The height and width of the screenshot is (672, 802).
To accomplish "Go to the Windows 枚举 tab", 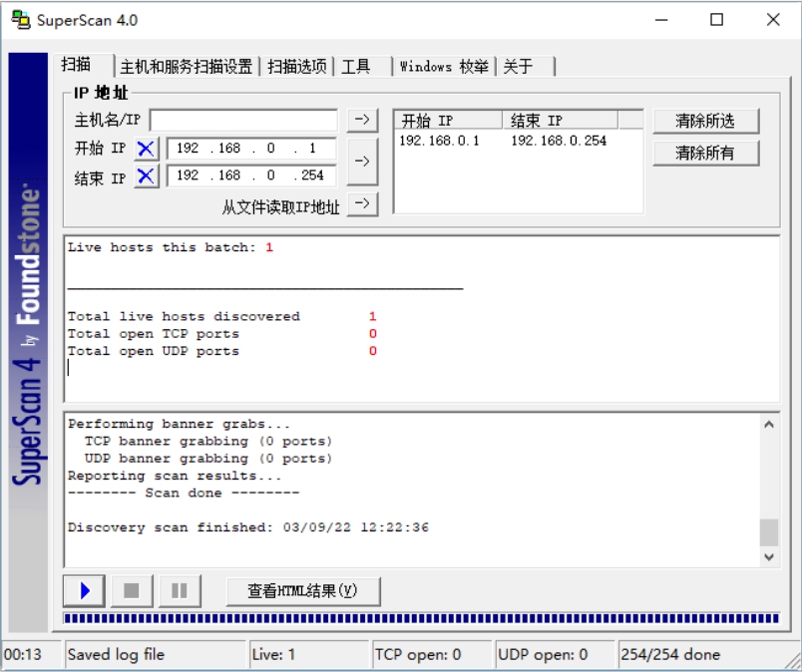I will 444,67.
